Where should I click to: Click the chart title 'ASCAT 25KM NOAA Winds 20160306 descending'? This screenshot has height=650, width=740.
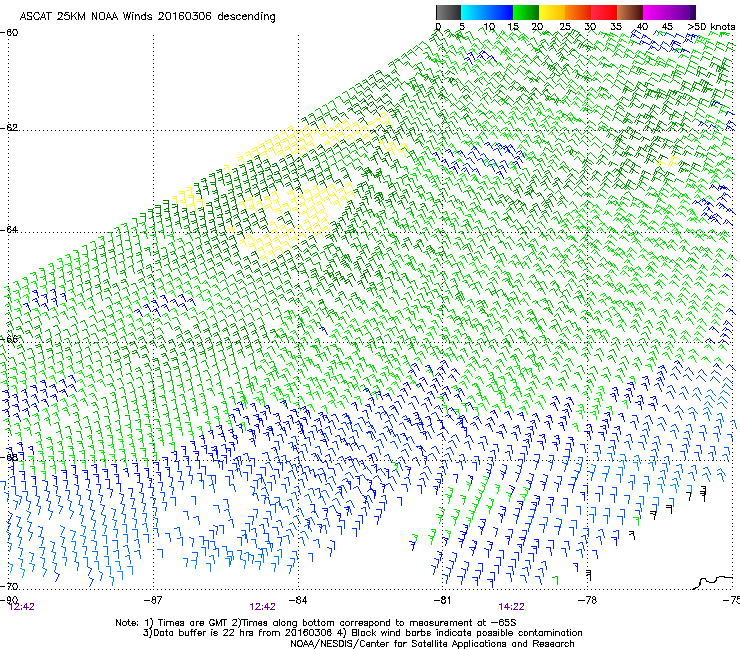pyautogui.click(x=148, y=17)
